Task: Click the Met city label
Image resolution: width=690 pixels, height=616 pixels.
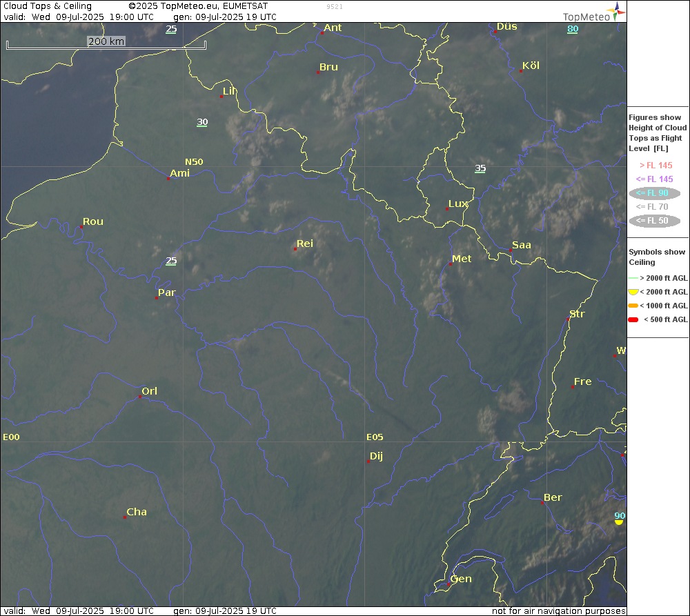Action: (x=462, y=259)
